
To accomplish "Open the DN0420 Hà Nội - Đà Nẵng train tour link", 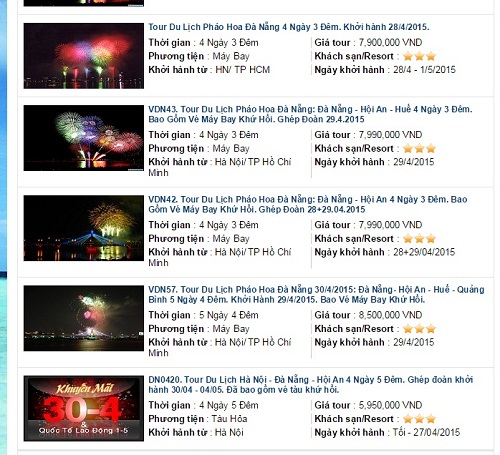I will click(x=310, y=384).
